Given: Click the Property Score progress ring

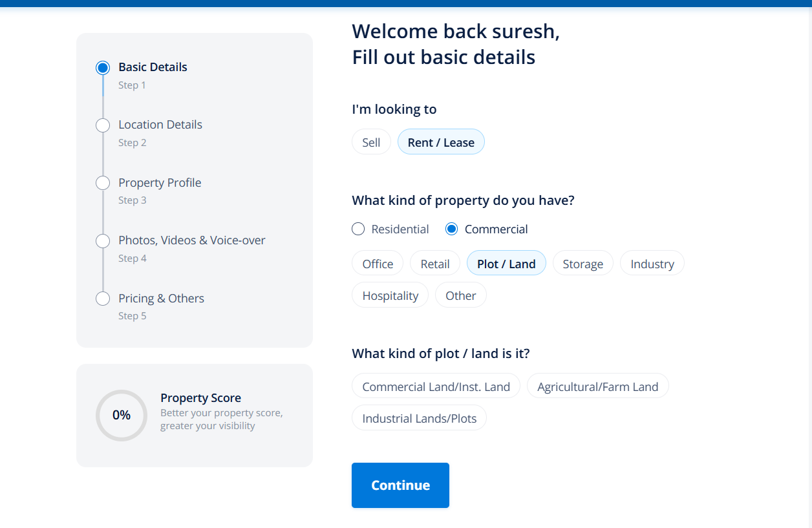Looking at the screenshot, I should [122, 415].
